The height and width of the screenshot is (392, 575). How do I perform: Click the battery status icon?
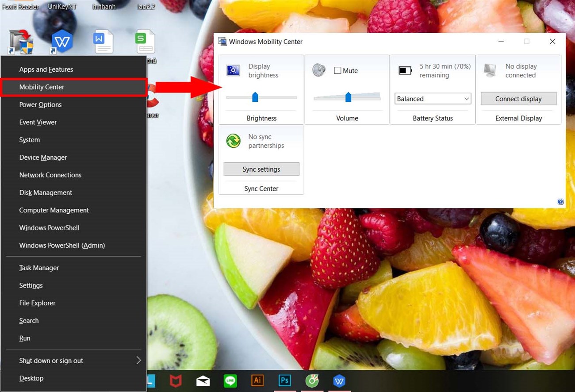(405, 70)
